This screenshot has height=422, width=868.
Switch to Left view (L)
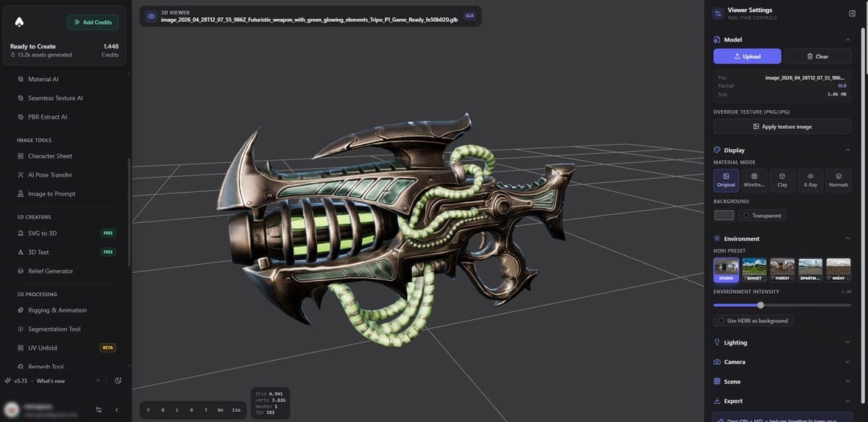177,410
